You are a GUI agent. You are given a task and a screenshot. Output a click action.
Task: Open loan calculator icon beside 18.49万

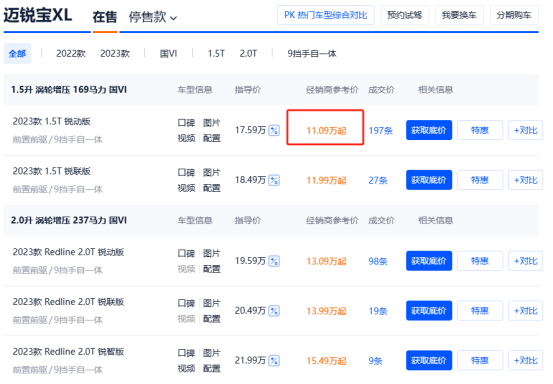pyautogui.click(x=274, y=180)
